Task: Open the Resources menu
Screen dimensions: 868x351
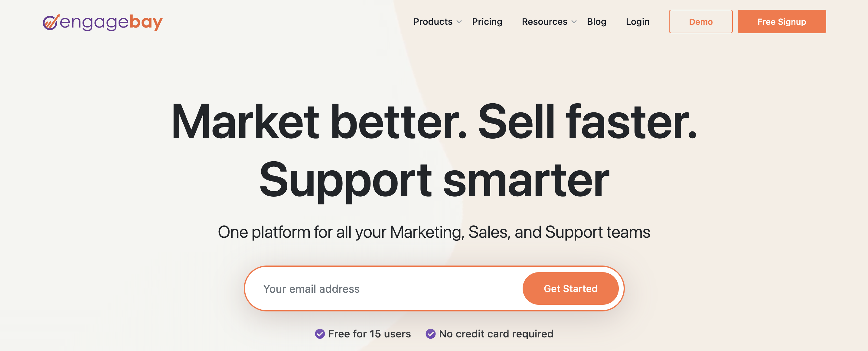Action: point(544,21)
